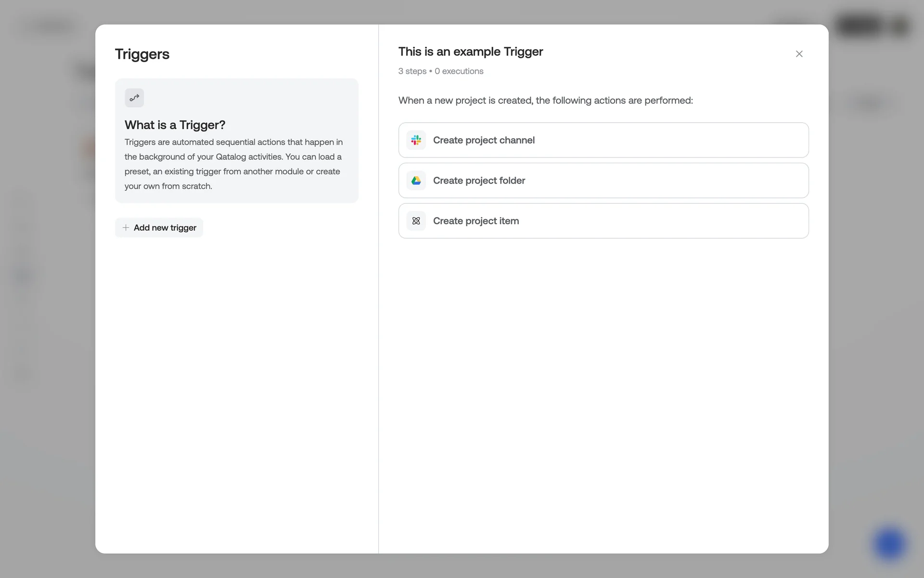The width and height of the screenshot is (924, 578).
Task: Click the "0 executions" count text
Action: coord(459,71)
